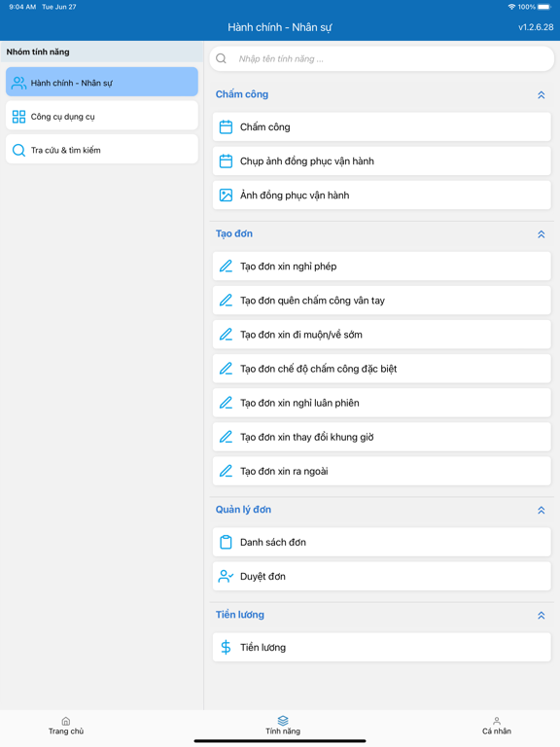The image size is (560, 747).
Task: Open Tạo đơn xin đi muộn/về sớm
Action: point(381,335)
